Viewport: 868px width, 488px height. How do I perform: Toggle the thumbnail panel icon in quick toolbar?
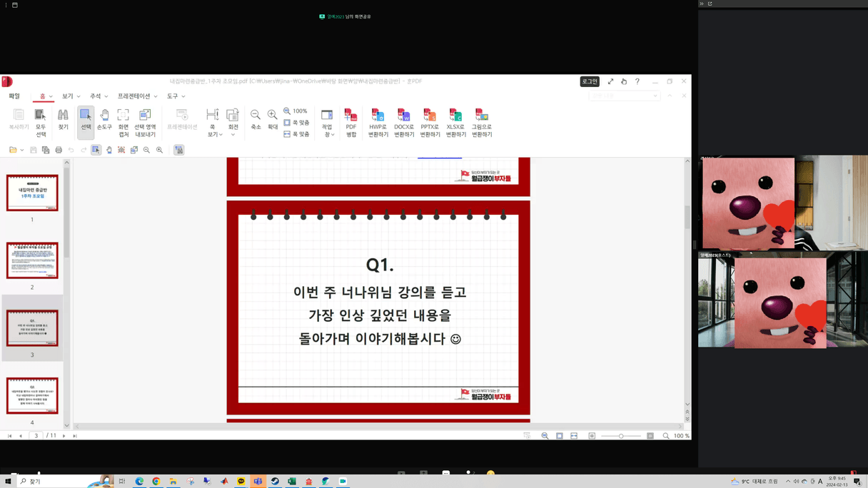coord(178,150)
